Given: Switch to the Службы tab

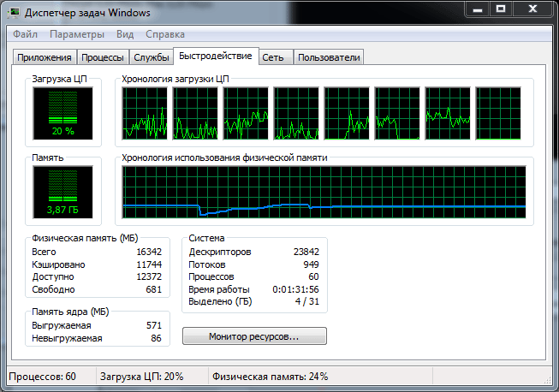Looking at the screenshot, I should 152,57.
